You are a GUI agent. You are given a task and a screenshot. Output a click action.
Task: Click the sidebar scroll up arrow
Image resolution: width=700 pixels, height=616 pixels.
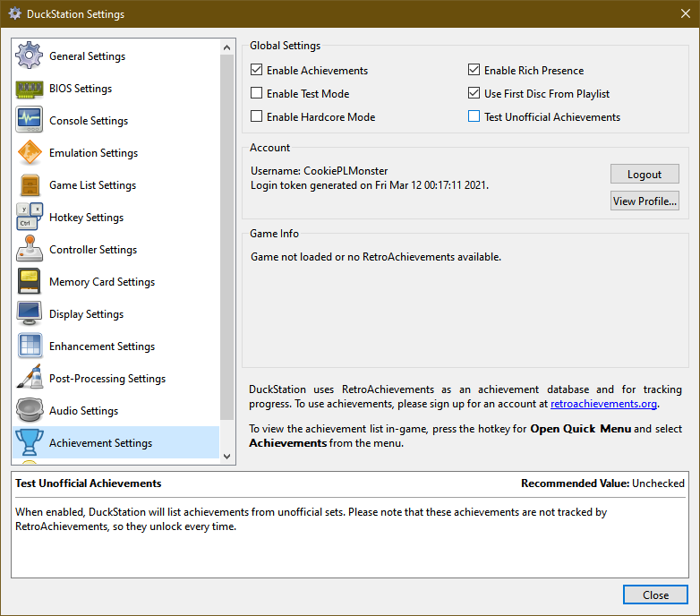pos(226,47)
